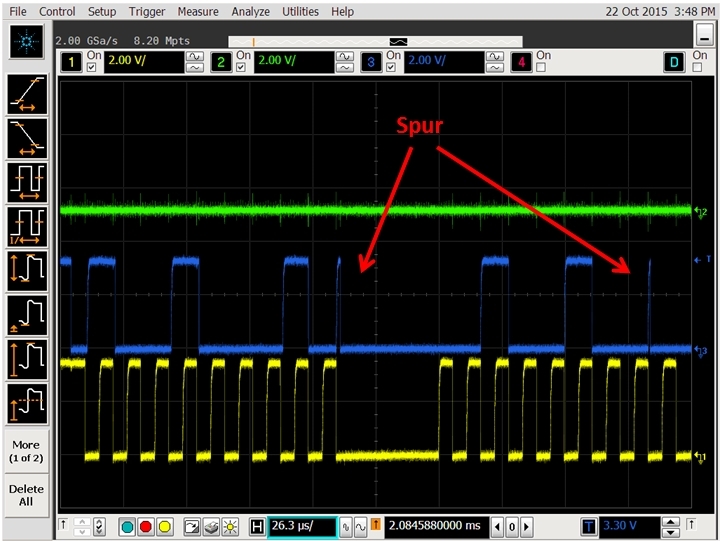
Task: Click the trigger level up arrow
Action: 670,522
